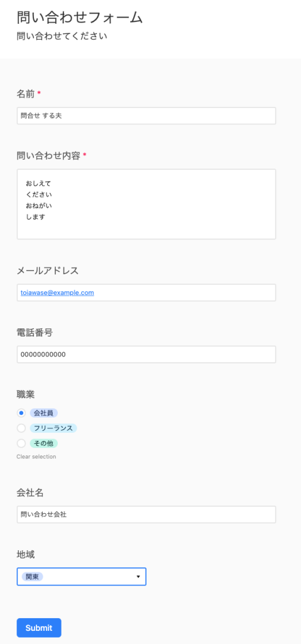
Task: Click the toiawase@example.com email text
Action: click(57, 293)
